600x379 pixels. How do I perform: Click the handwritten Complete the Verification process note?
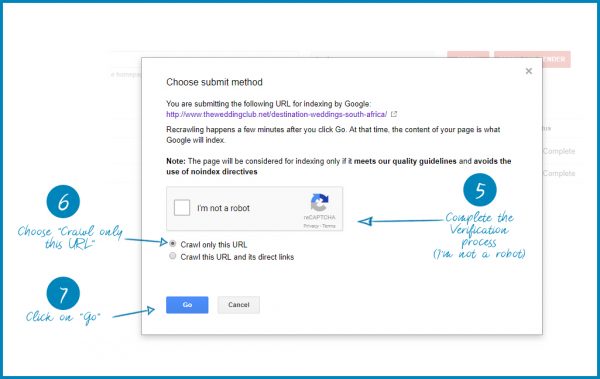(x=479, y=235)
